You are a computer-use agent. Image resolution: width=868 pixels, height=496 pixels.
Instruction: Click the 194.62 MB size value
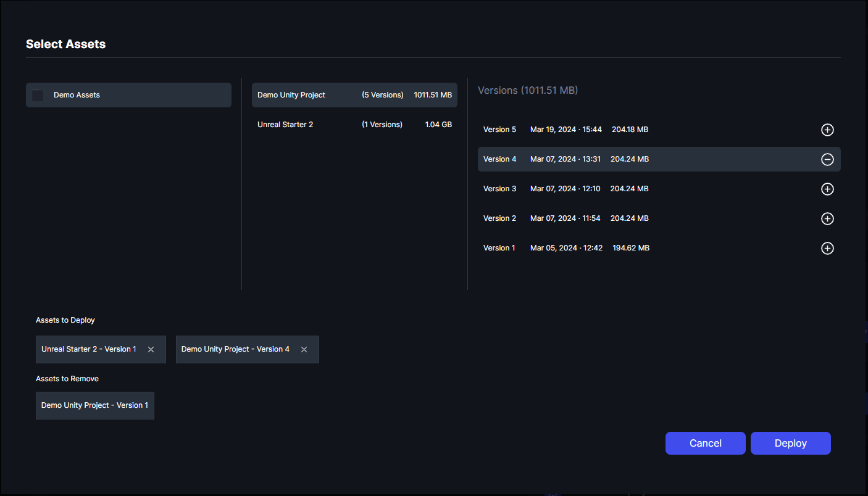point(631,248)
